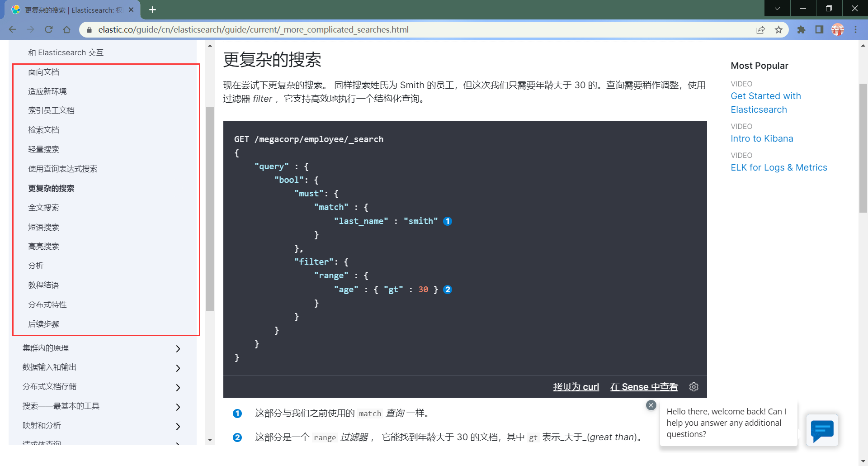Click the 拷贝为 curl link
The width and height of the screenshot is (868, 466).
coord(576,387)
